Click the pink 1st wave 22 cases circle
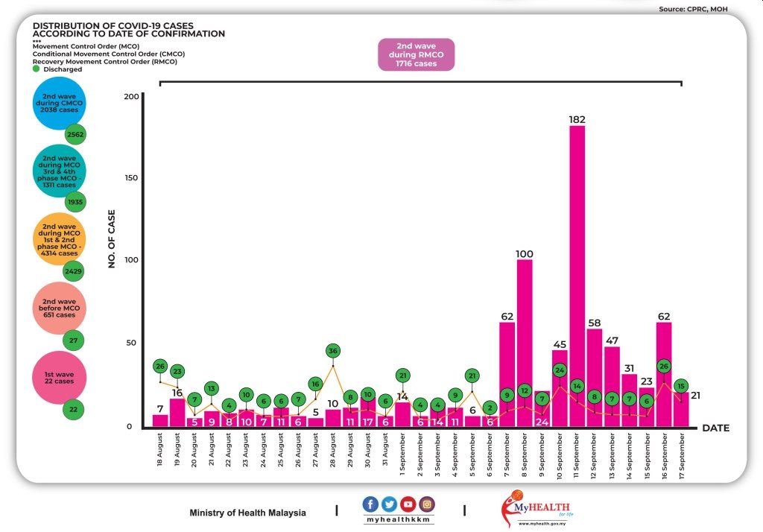Image resolution: width=763 pixels, height=532 pixels. click(x=58, y=377)
